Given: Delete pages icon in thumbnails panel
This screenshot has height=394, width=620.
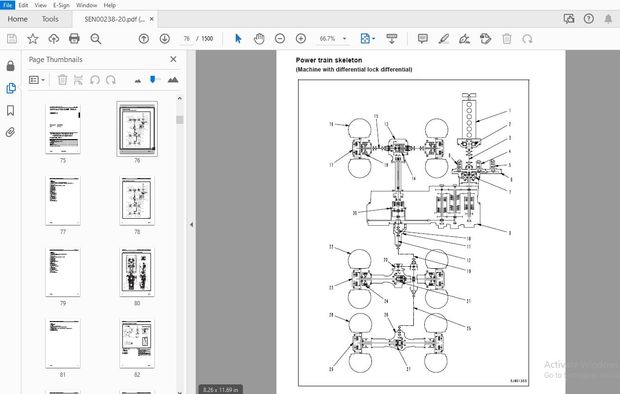Looking at the screenshot, I should coord(62,80).
